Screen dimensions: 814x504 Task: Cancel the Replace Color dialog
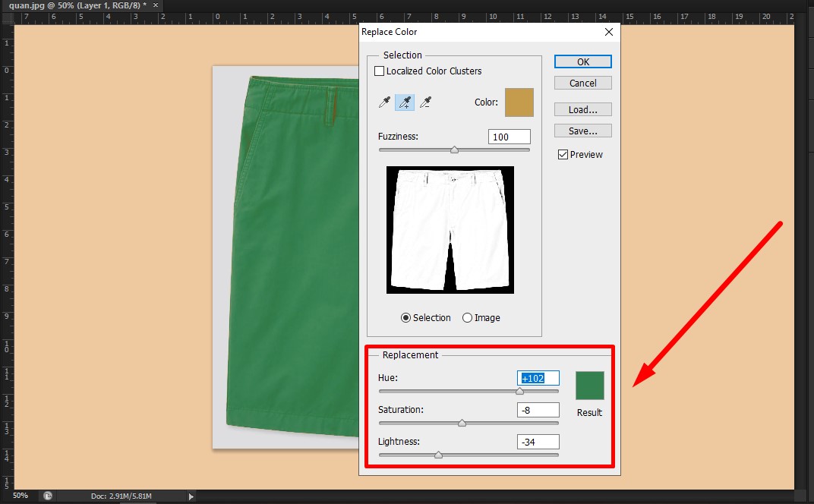click(x=582, y=83)
